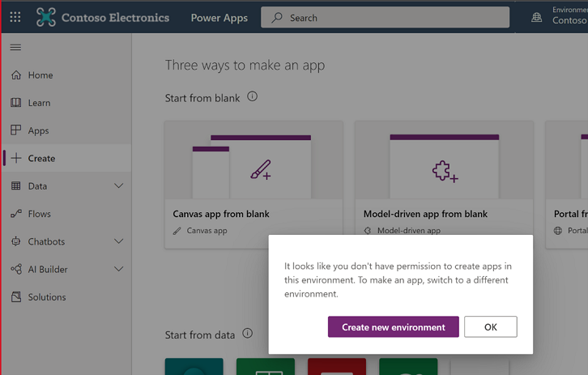
Task: Expand the Chatbots section chevron
Action: pos(118,241)
